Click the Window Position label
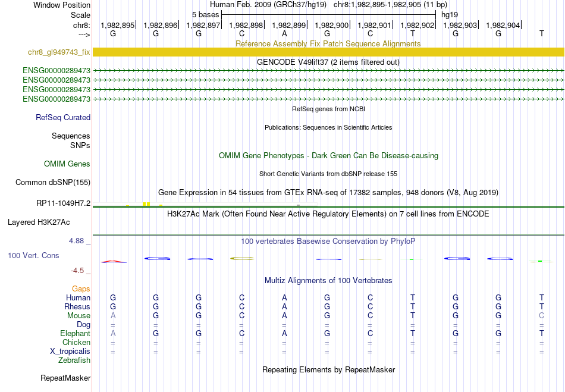This screenshot has height=392, width=565. [62, 5]
